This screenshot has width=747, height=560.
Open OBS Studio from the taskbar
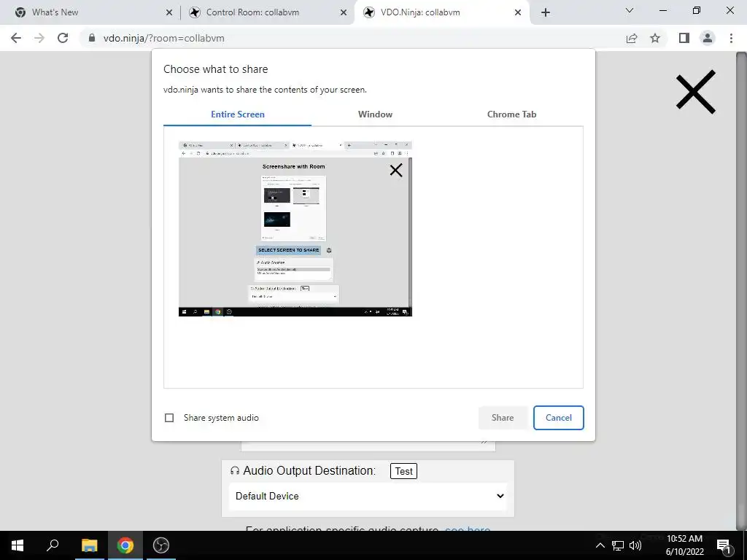pyautogui.click(x=161, y=545)
